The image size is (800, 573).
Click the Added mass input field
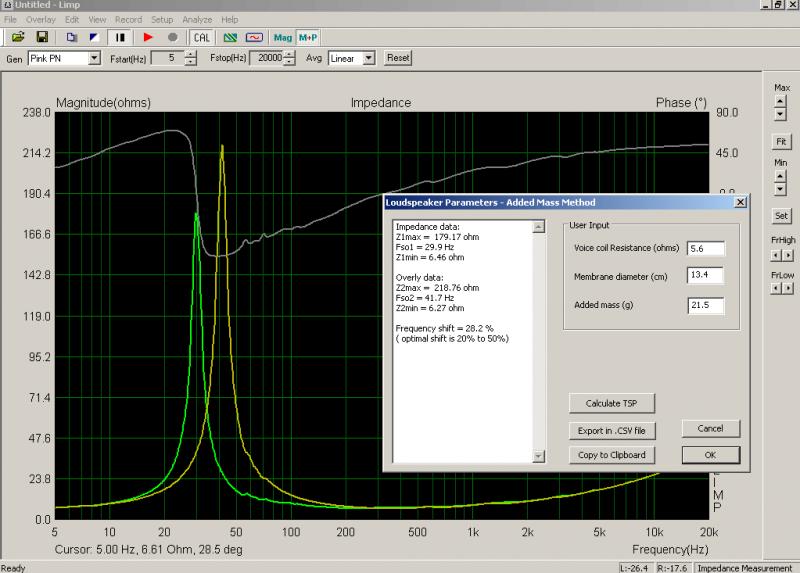coord(705,306)
